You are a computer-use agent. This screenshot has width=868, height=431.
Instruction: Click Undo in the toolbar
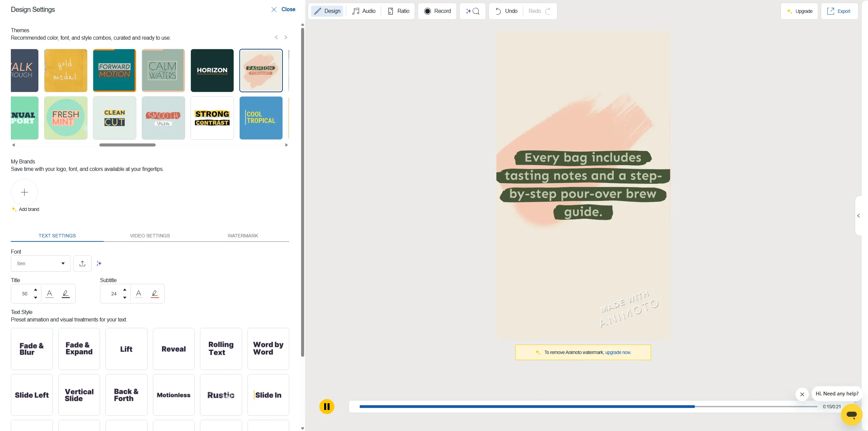pos(506,11)
